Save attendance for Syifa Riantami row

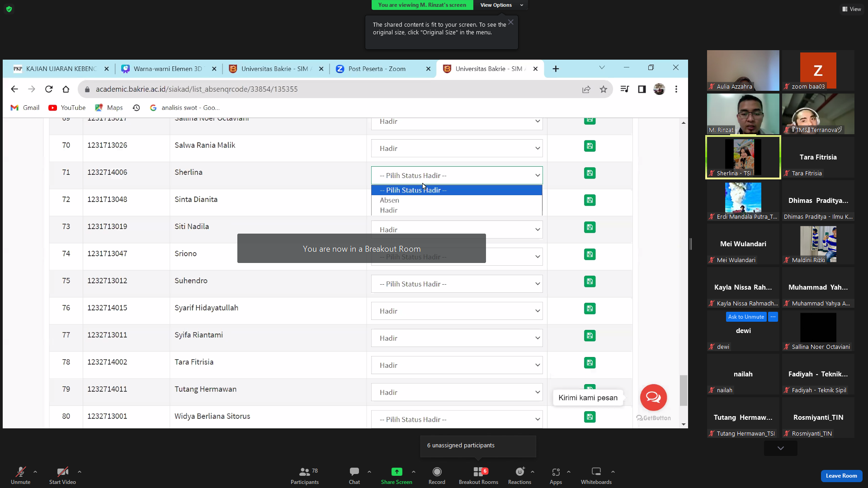click(590, 336)
